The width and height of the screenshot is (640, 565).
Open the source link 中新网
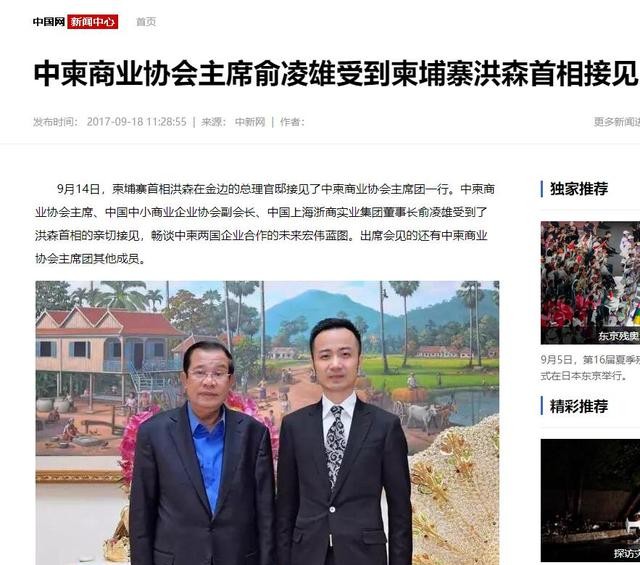[250, 122]
